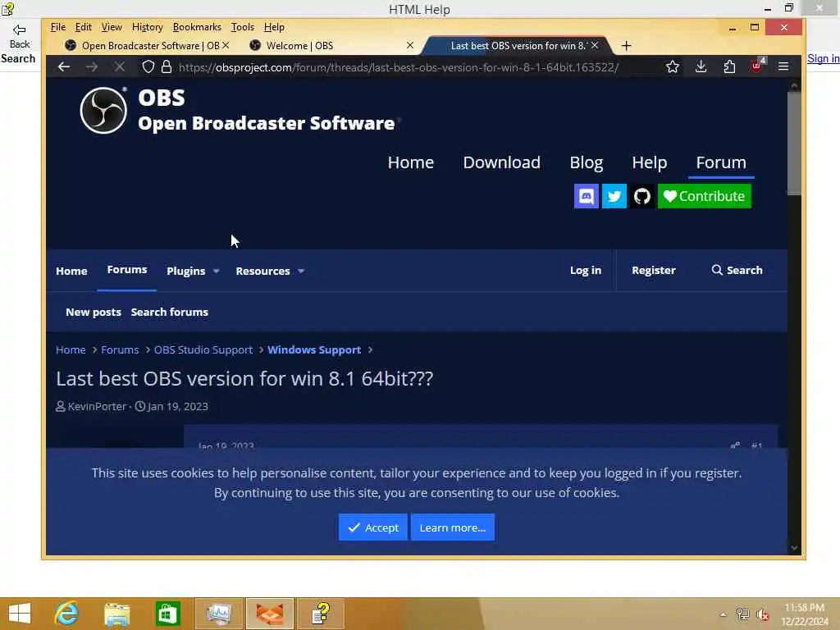This screenshot has width=840, height=630.
Task: Show hidden tray icons arrow
Action: tap(724, 614)
